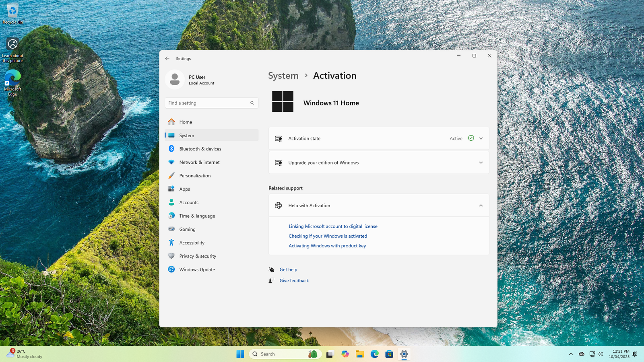Screen dimensions: 644x362
Task: Open the Gaming settings page
Action: pyautogui.click(x=187, y=229)
